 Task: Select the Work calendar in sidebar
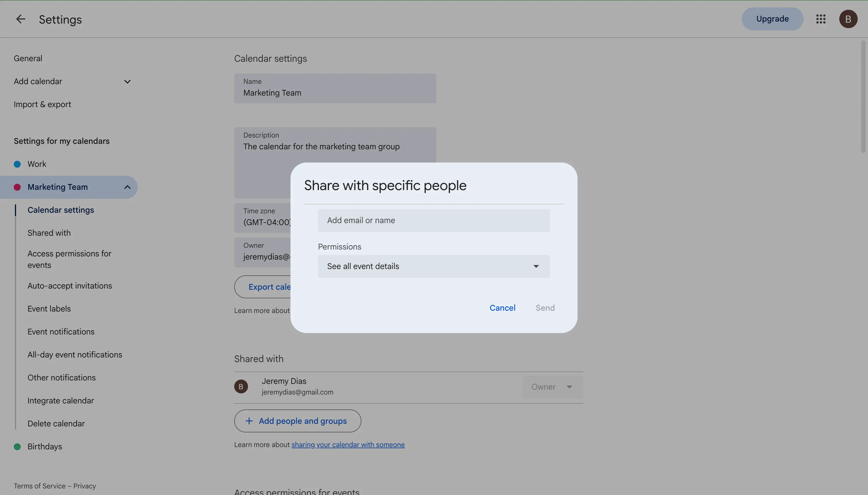pyautogui.click(x=37, y=164)
